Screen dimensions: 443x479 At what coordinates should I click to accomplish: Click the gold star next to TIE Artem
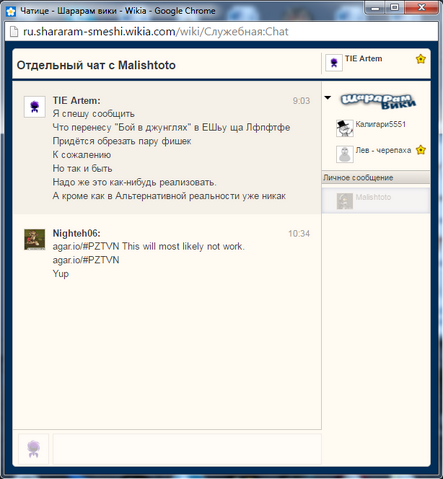tap(421, 59)
